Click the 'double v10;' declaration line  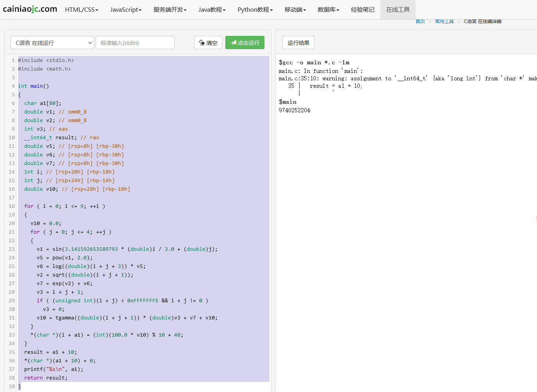click(x=77, y=189)
